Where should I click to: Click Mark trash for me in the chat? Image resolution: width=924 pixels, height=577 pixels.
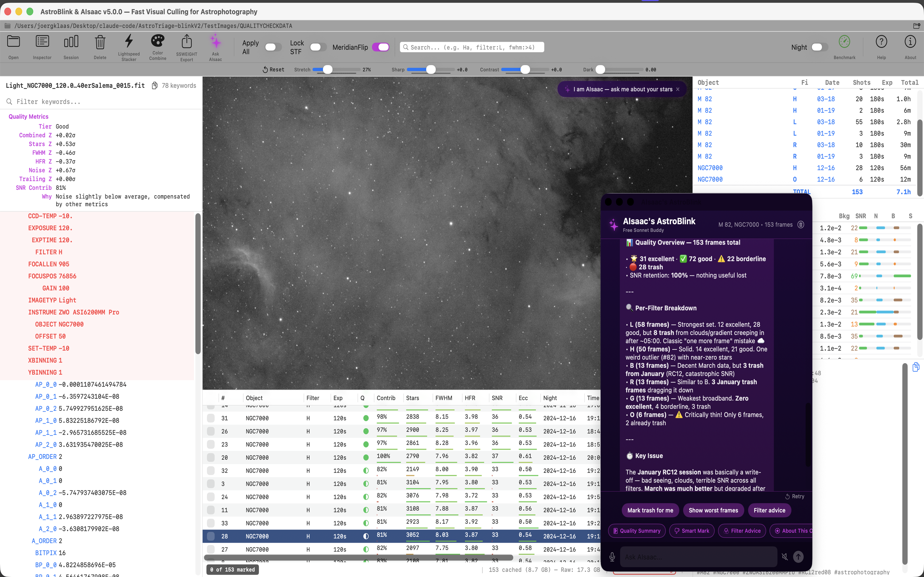650,510
